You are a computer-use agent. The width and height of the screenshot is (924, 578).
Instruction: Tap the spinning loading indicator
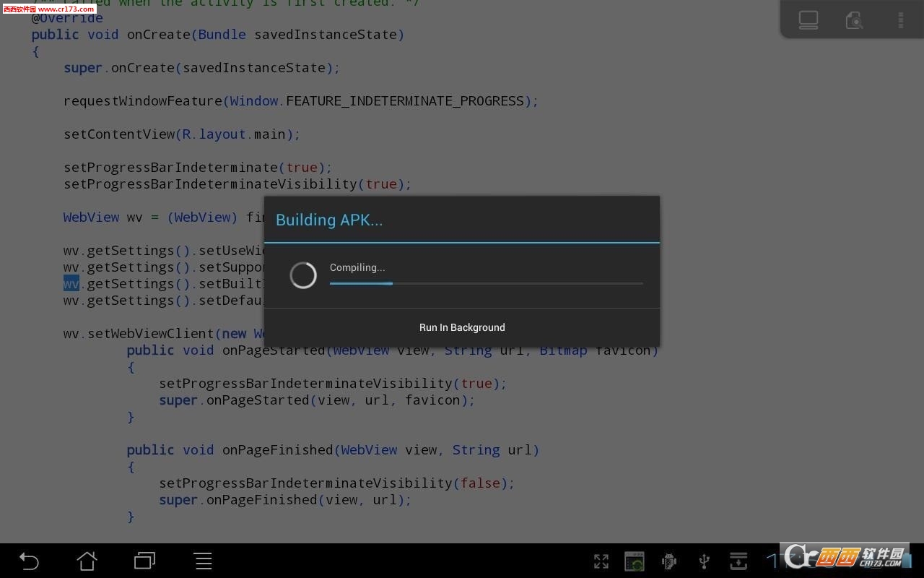point(303,275)
